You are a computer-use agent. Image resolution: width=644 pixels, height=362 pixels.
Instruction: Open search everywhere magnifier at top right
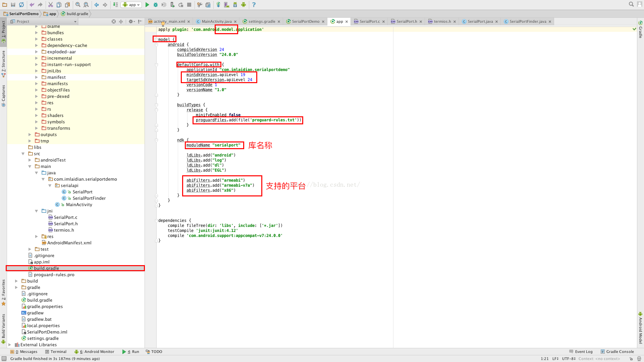tap(631, 4)
